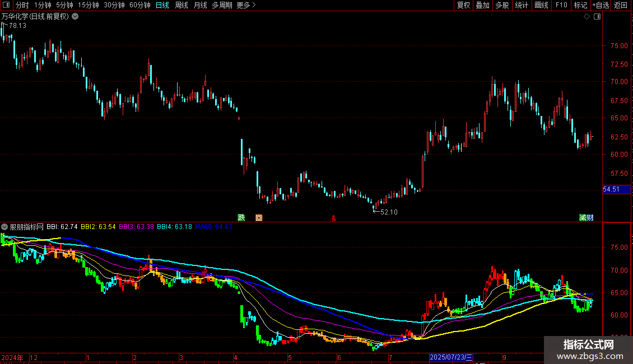The width and height of the screenshot is (633, 364).
Task: Switch to 月线 monthly chart
Action: (x=200, y=5)
